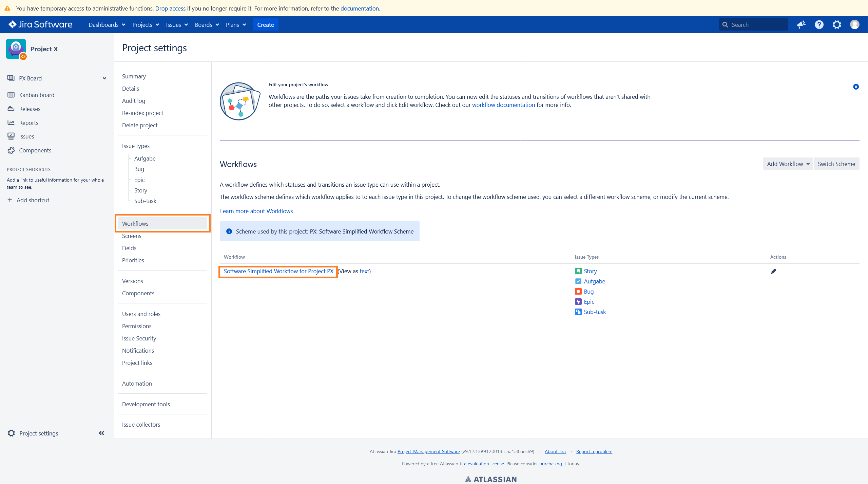Click the Project X avatar icon
This screenshot has height=484, width=868.
pyautogui.click(x=16, y=49)
